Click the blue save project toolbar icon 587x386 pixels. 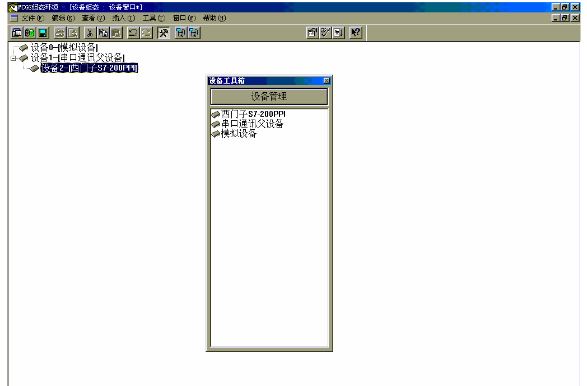(43, 33)
